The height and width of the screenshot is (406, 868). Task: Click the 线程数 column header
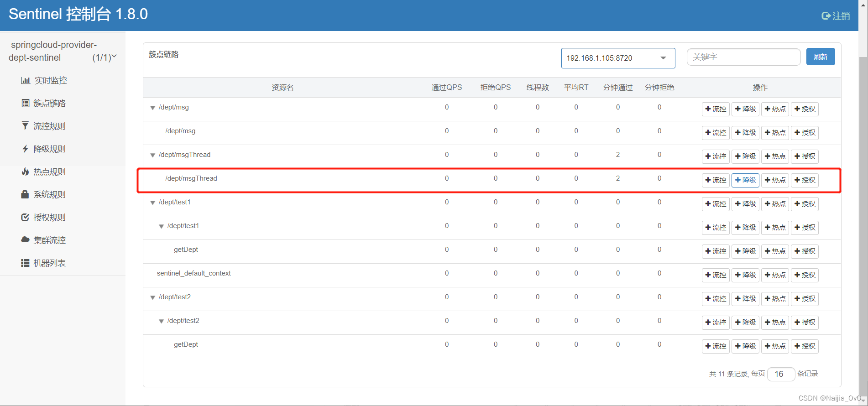pos(538,88)
